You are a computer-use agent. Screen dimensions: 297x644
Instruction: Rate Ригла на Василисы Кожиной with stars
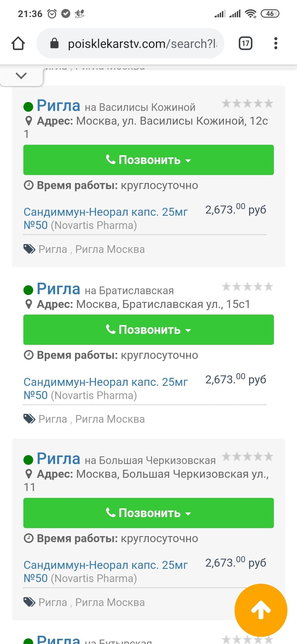[247, 104]
